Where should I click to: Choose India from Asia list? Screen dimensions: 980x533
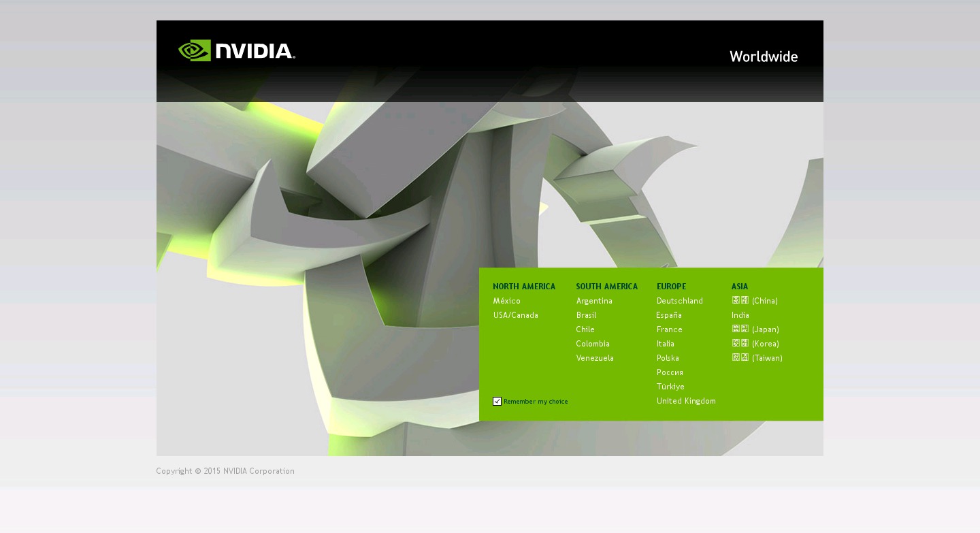tap(740, 315)
